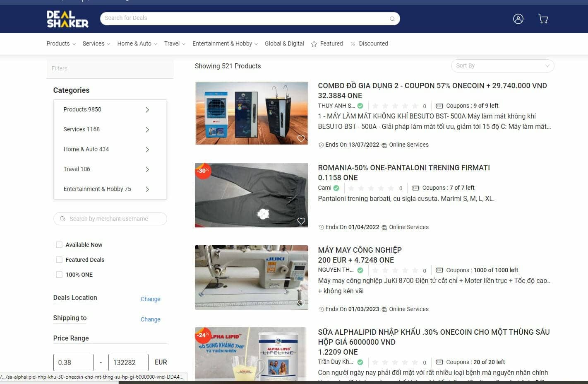Click the search magnifier icon in search bar
Screen dimensions: 588x384
pyautogui.click(x=392, y=19)
